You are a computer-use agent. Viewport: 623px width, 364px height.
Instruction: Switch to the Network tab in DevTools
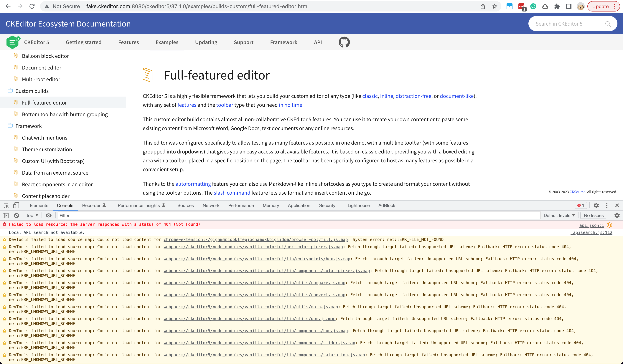[211, 205]
